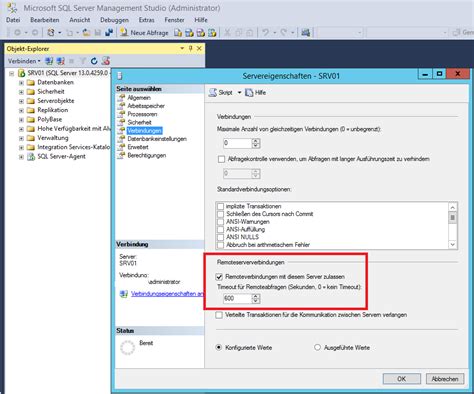This screenshot has width=474, height=394.
Task: Check Schließen des Cursors nach Commit
Action: tap(220, 214)
